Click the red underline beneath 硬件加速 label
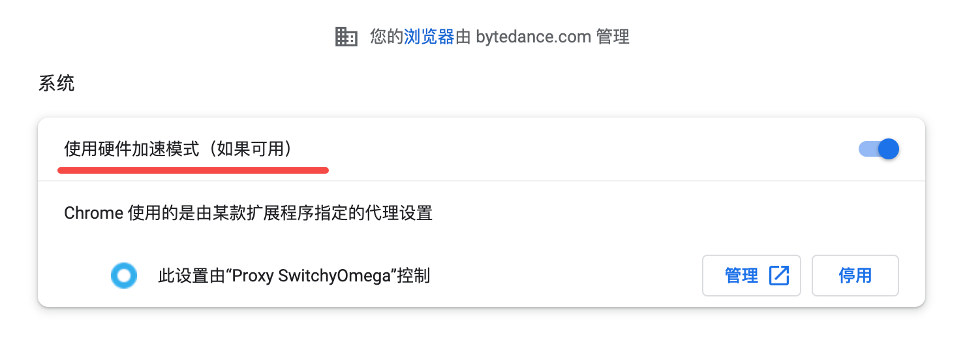This screenshot has width=980, height=350. pos(193,170)
